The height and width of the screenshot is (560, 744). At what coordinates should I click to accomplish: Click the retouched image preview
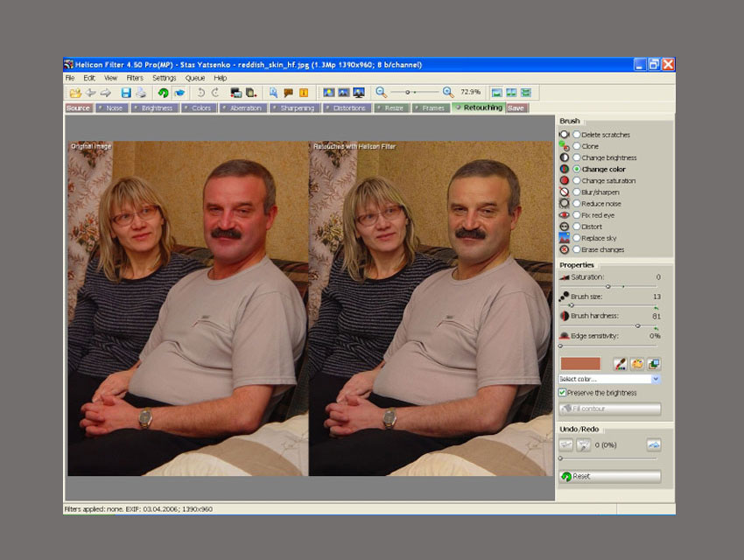coord(431,308)
